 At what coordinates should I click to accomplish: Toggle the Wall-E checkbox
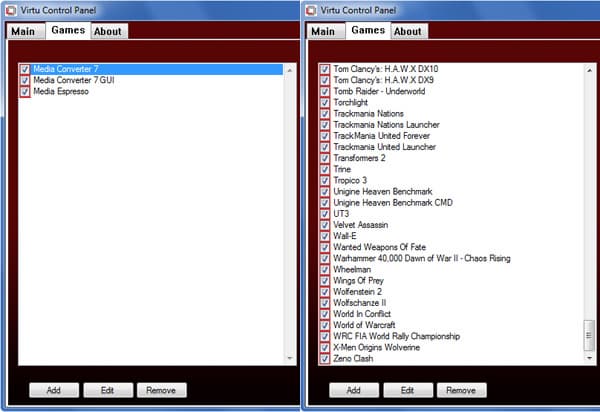(324, 236)
